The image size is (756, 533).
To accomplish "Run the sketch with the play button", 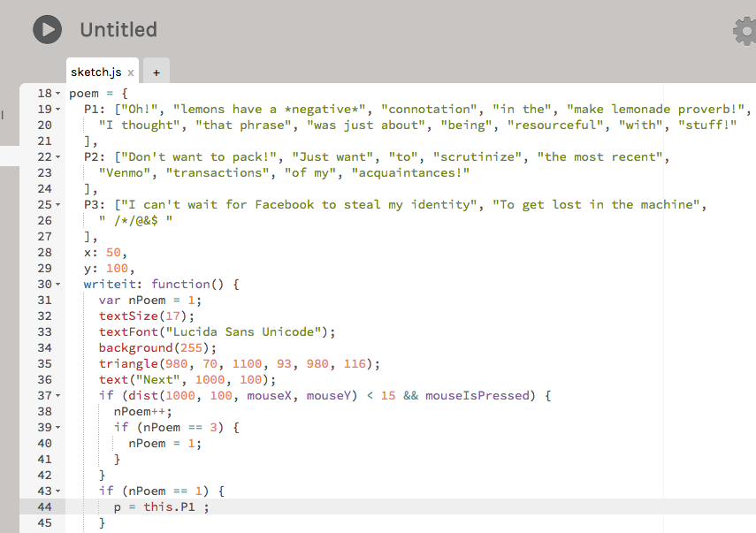I will click(48, 29).
